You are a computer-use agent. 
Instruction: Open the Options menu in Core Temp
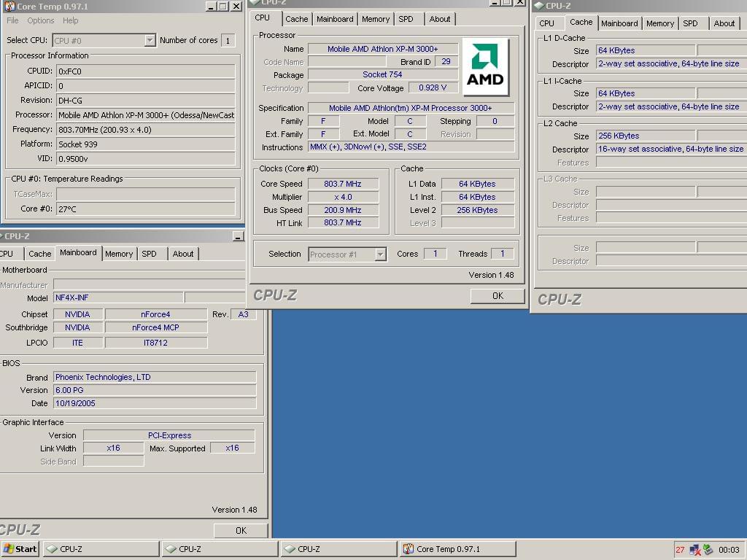41,20
